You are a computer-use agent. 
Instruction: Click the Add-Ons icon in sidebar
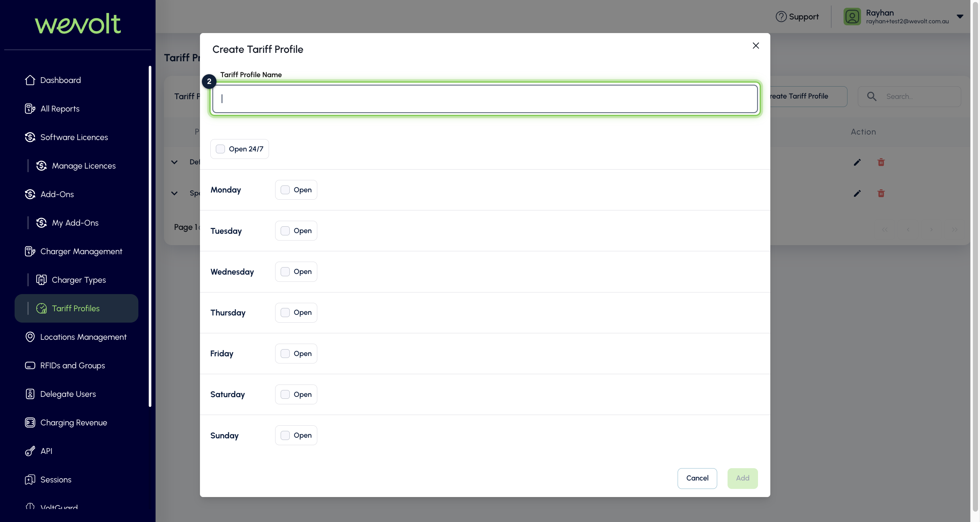click(30, 194)
